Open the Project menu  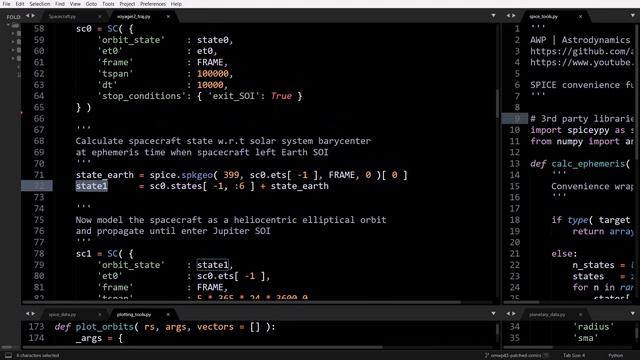pyautogui.click(x=127, y=4)
